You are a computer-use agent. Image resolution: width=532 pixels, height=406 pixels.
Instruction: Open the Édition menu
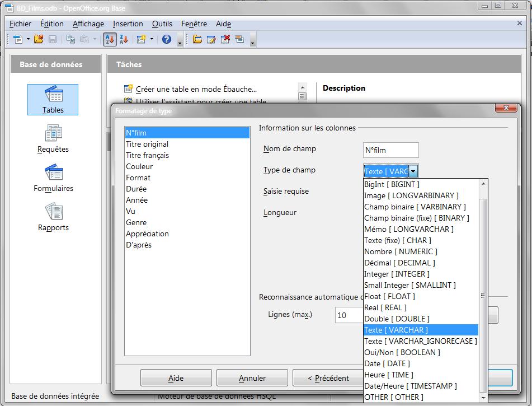pos(52,24)
